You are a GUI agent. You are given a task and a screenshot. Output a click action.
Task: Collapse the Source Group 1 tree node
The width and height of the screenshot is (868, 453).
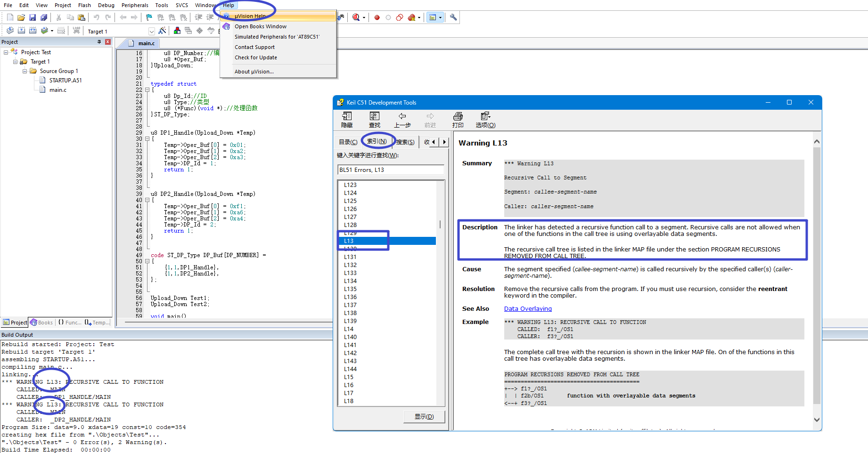[x=25, y=71]
